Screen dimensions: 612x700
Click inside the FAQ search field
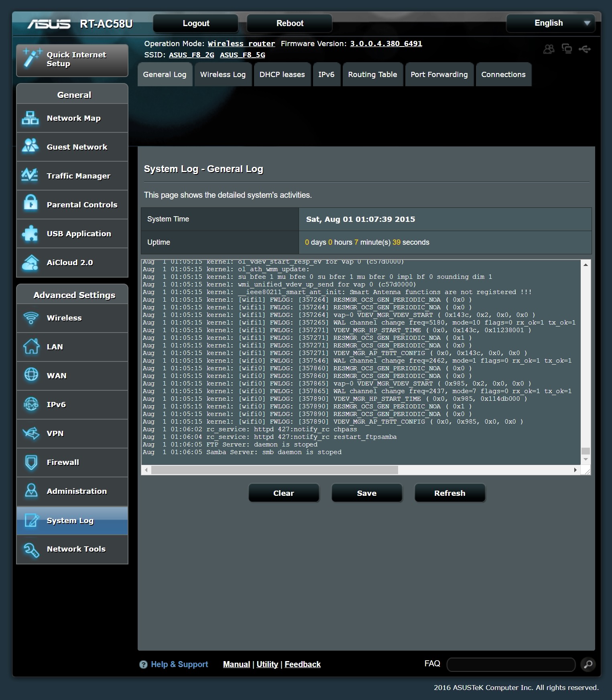tap(511, 664)
